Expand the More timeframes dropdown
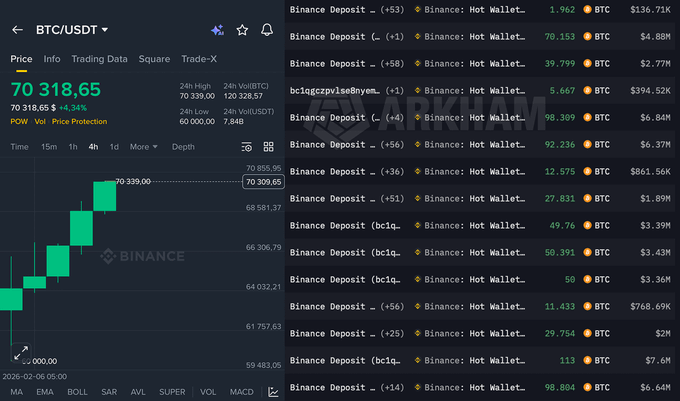This screenshot has width=680, height=401. 144,147
